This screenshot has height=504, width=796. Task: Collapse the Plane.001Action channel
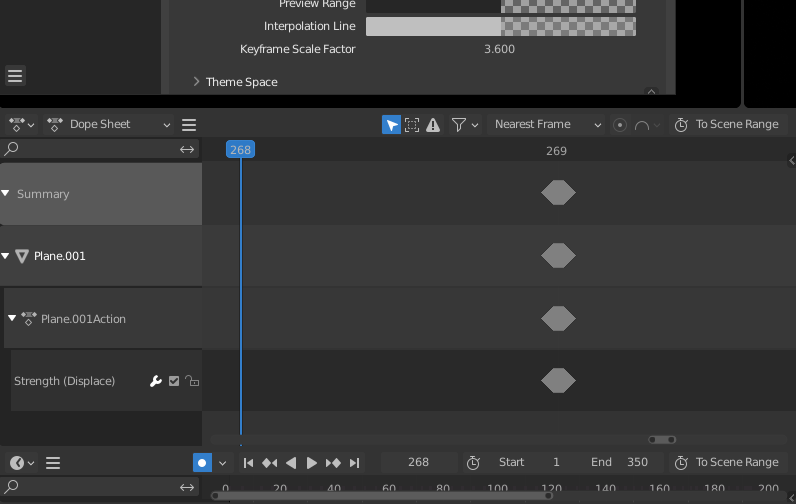pos(12,318)
